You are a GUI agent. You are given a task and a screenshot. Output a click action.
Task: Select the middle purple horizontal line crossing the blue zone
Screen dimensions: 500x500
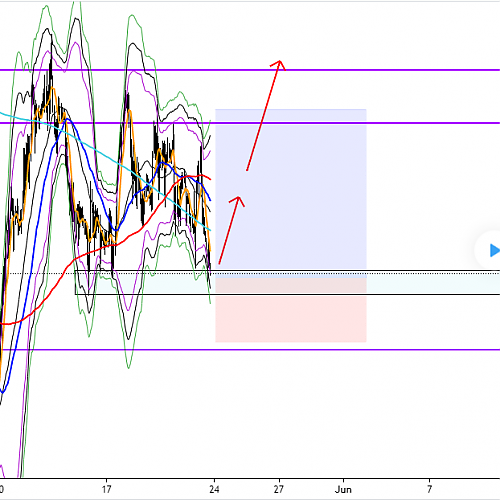[250, 123]
